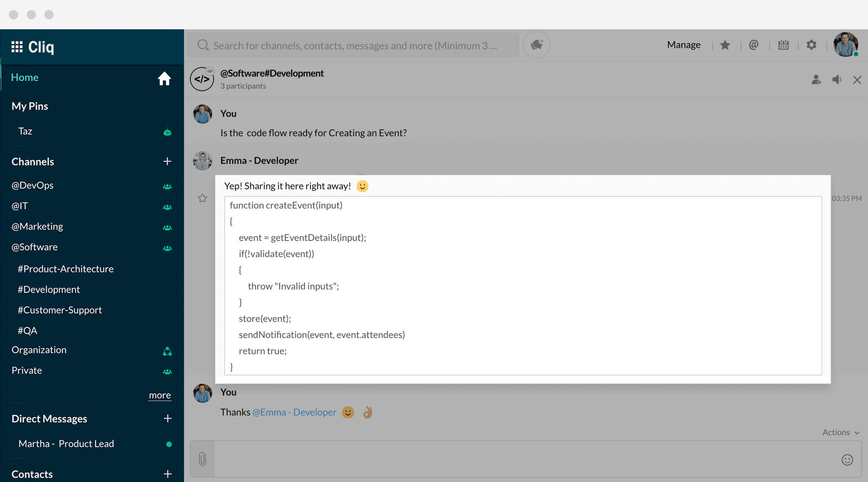Open the apps grid icon beside Cliq
868x482 pixels.
(x=17, y=47)
